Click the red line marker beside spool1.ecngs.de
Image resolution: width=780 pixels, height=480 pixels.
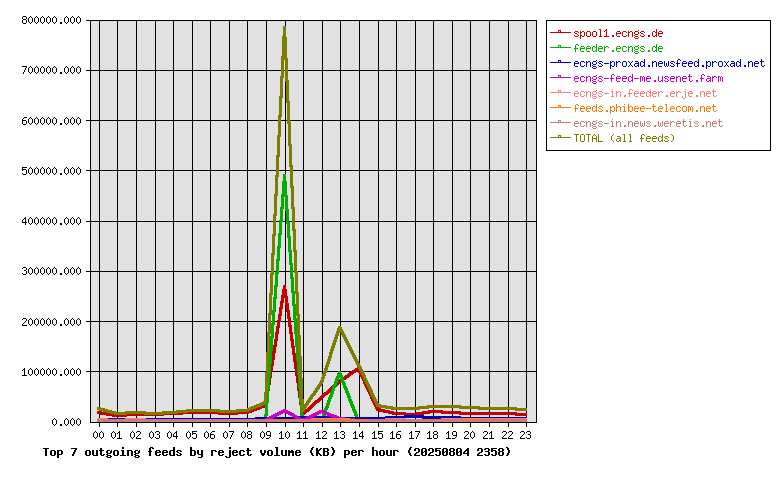(560, 32)
